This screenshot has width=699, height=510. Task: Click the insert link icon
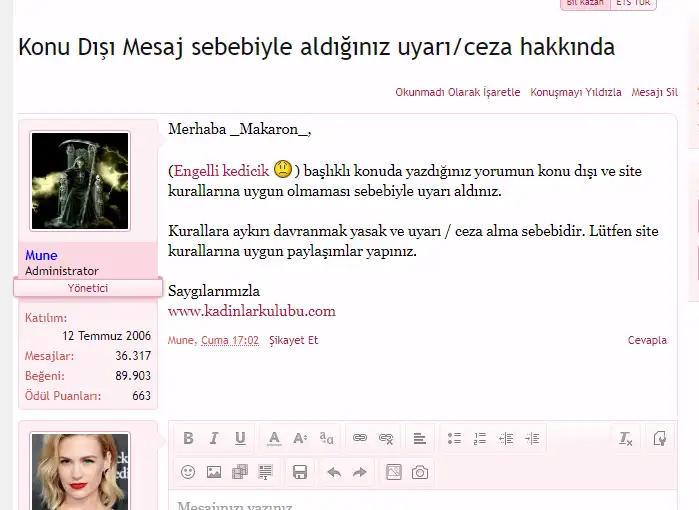(360, 438)
